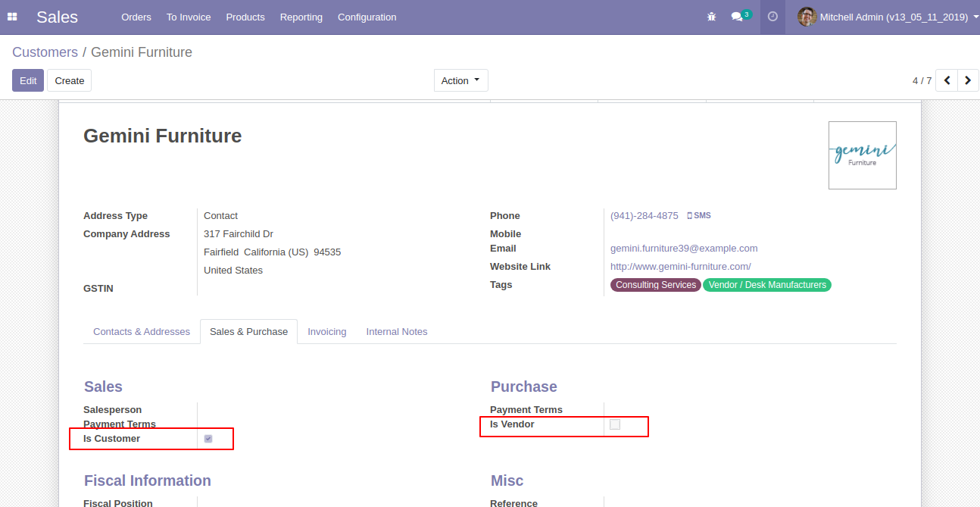Image resolution: width=980 pixels, height=507 pixels.
Task: Click the 317 Fairchild Dr address line
Action: coord(239,234)
